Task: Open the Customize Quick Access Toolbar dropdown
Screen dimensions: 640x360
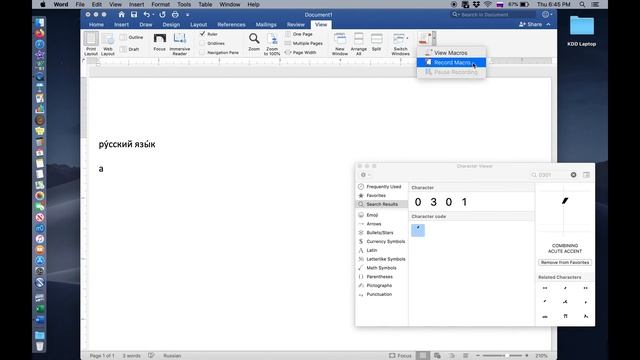Action: click(188, 15)
